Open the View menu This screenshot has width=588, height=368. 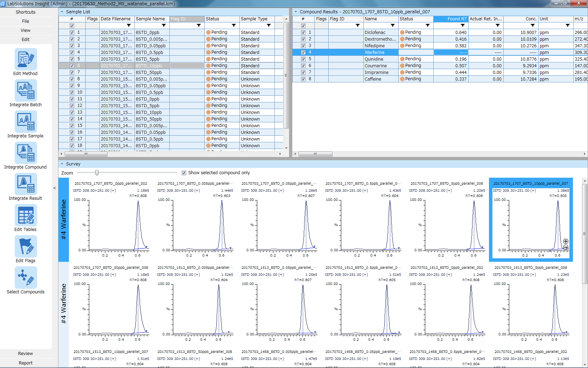click(25, 30)
